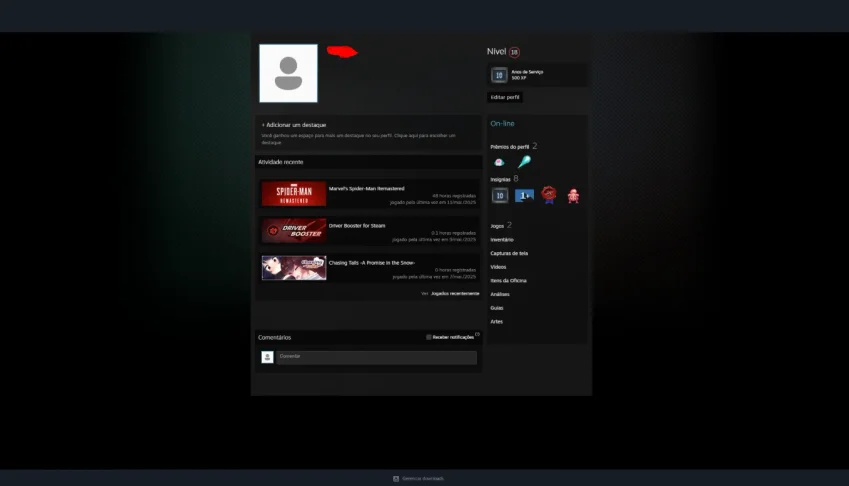
Task: Click Gerenciar downloads at the bottom bar
Action: [423, 478]
